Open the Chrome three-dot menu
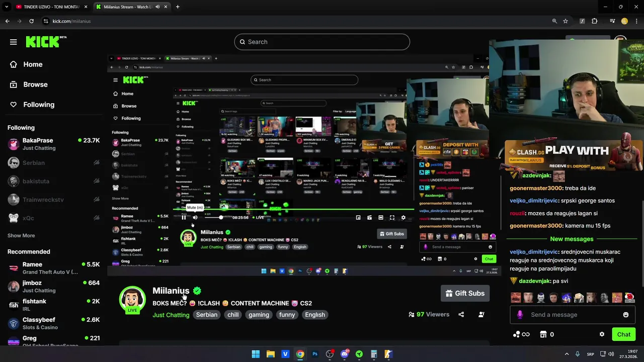This screenshot has height=362, width=644. point(636,21)
